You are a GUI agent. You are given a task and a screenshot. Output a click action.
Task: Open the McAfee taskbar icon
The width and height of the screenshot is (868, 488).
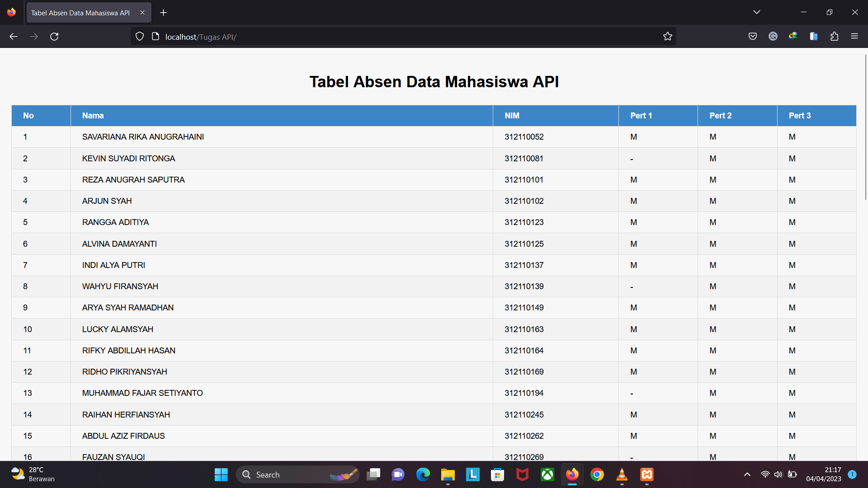[522, 474]
